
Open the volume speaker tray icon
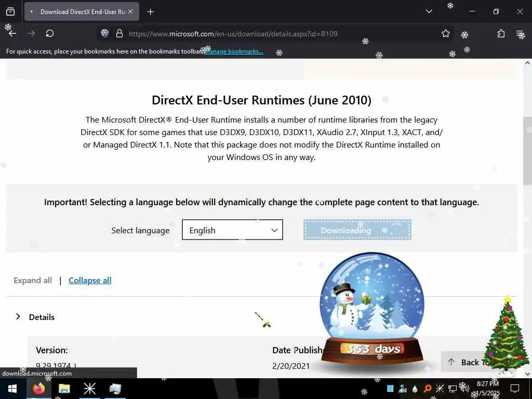pos(464,389)
